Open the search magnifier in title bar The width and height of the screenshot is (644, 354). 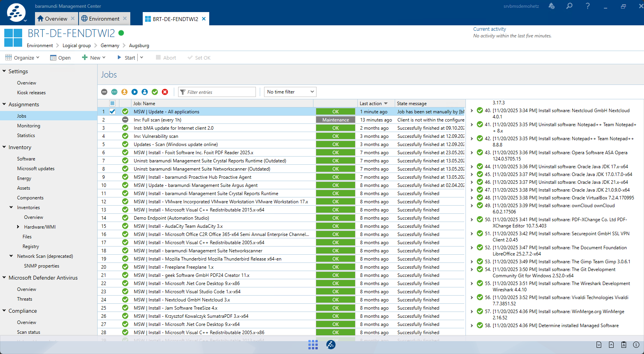coord(569,6)
